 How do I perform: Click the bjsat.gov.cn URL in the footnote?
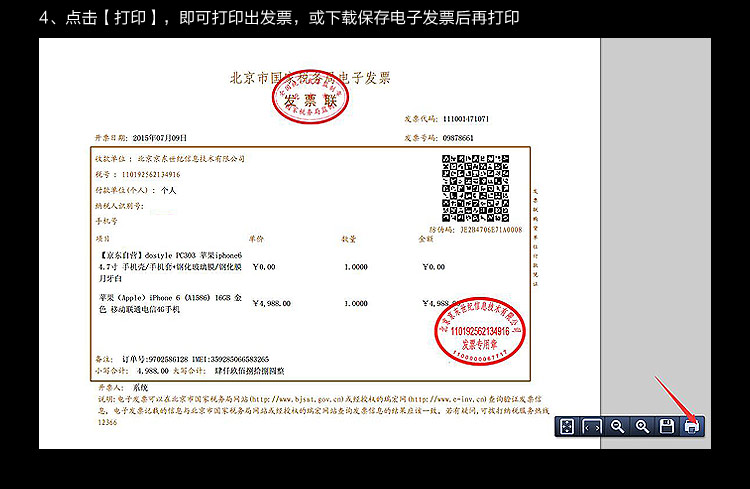296,399
